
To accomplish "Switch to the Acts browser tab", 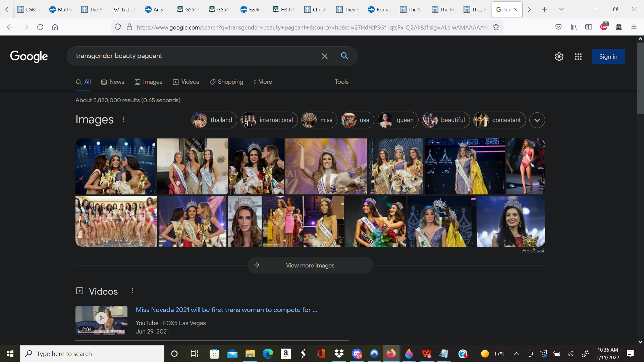I will 156,9.
